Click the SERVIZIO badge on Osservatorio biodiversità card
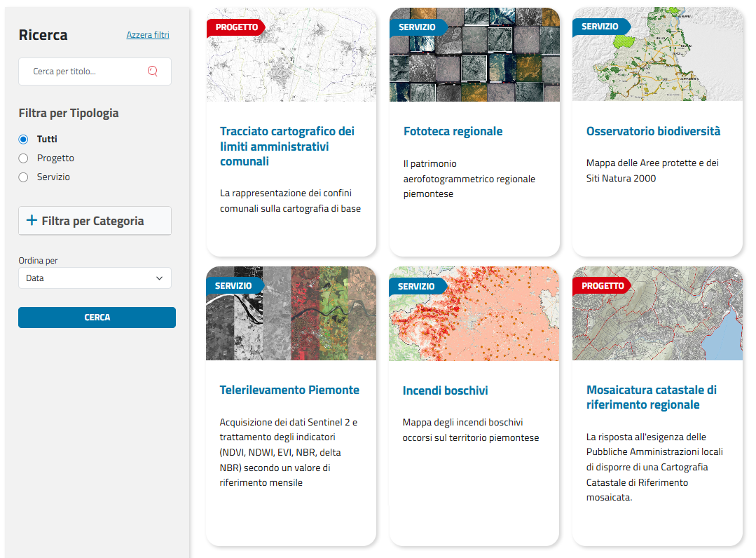This screenshot has height=558, width=756. [600, 27]
